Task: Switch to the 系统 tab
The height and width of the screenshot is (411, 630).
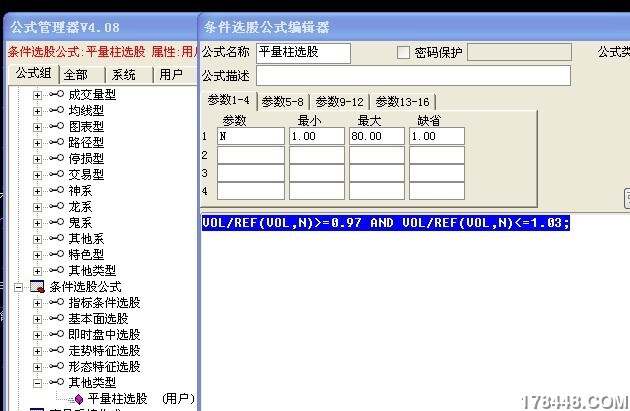Action: point(129,75)
